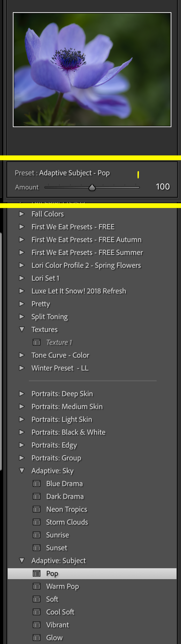Screen dimensions: 181x644
Task: Click the Dark Drama preset icon
Action: coord(37,497)
